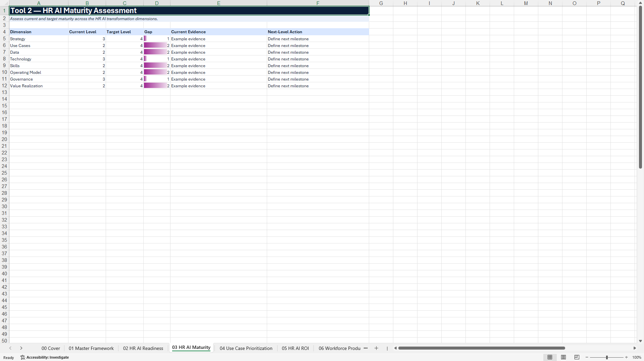Select all cells via corner button
644x361 pixels.
coord(4,3)
